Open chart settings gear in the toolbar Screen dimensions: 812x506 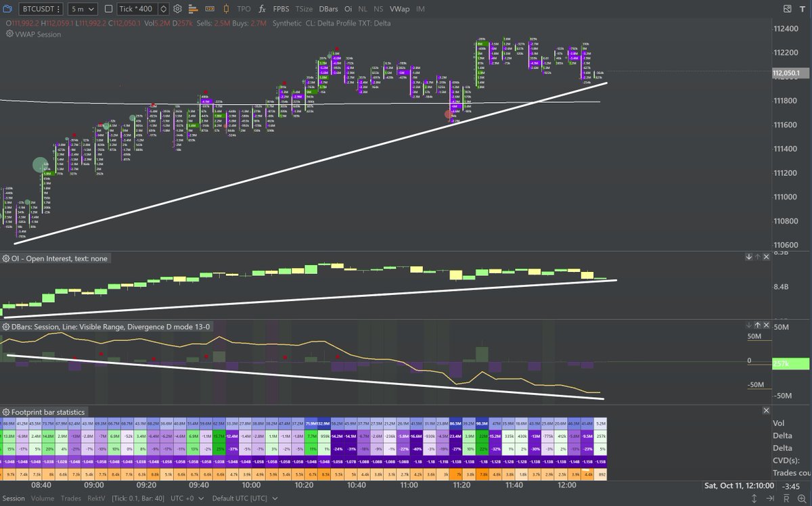[178, 9]
